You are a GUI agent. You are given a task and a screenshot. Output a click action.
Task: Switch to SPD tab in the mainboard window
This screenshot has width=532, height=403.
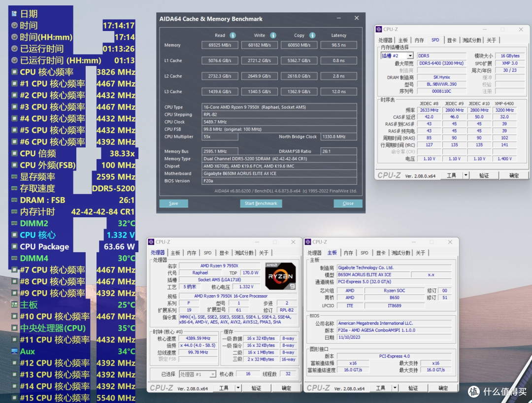click(x=365, y=253)
